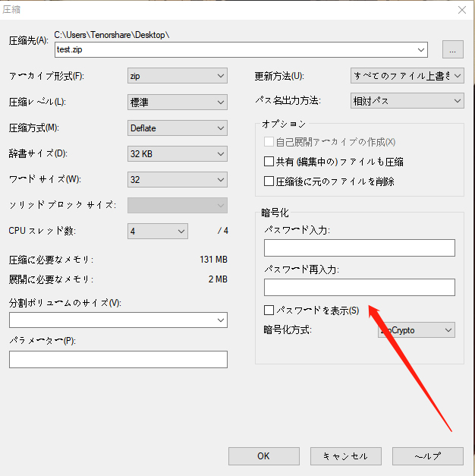This screenshot has width=475, height=476.
Task: Click the OK button
Action: (x=264, y=456)
